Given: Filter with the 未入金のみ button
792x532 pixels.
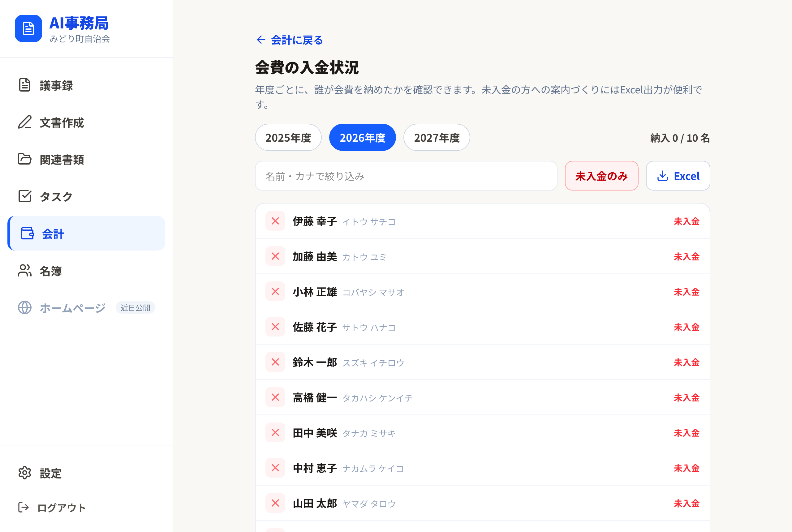Looking at the screenshot, I should click(601, 176).
